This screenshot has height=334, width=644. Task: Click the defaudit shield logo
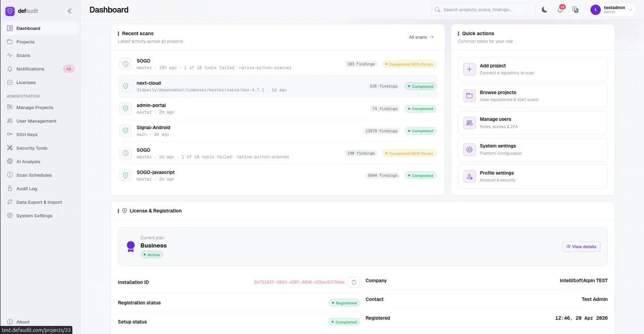[10, 11]
